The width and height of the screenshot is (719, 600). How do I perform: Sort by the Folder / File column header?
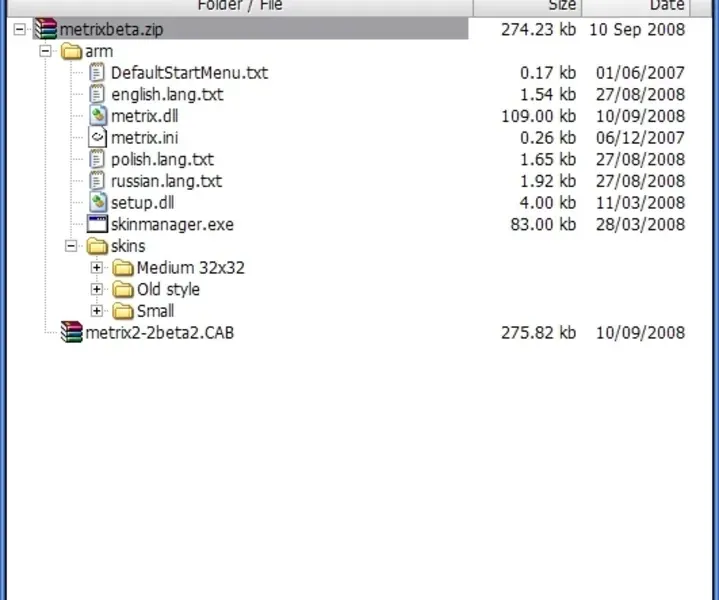click(240, 6)
